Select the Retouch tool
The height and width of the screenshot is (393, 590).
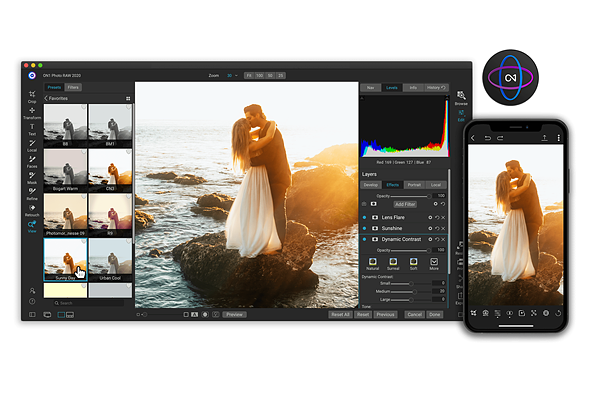click(32, 210)
